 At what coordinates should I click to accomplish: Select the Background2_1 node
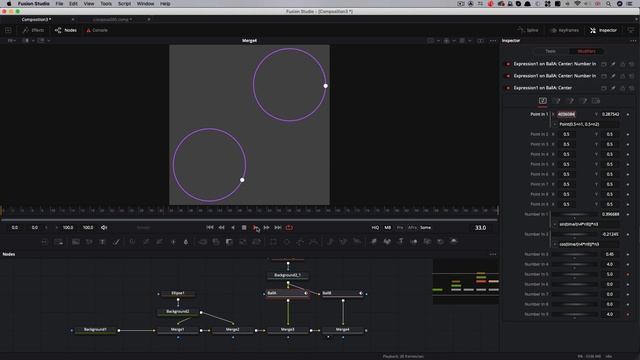click(x=287, y=275)
